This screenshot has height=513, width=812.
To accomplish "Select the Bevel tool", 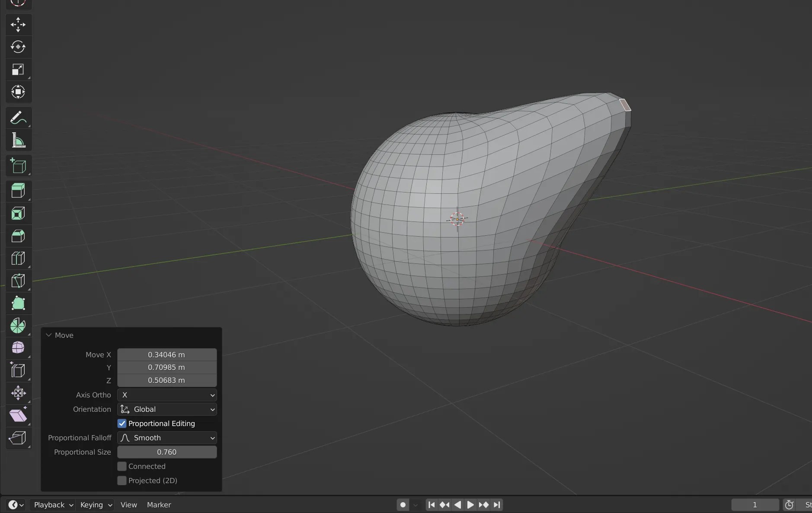I will (19, 236).
